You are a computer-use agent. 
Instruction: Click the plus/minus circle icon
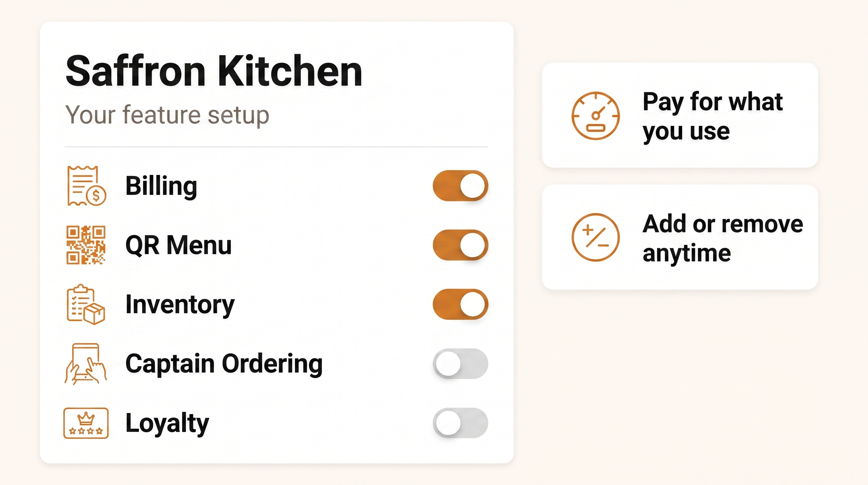pos(595,237)
